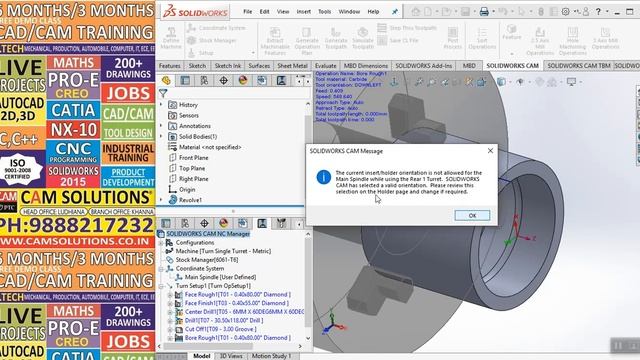
Task: Switch to the SOLIDWORKS CAM TBM tab
Action: 578,65
